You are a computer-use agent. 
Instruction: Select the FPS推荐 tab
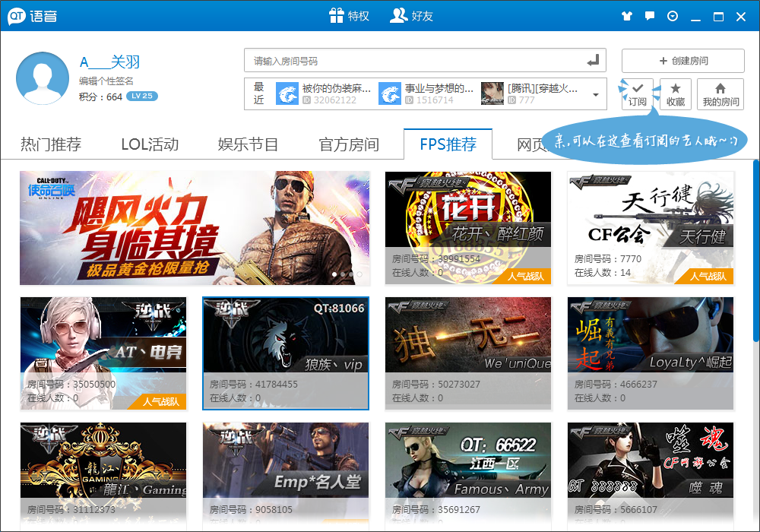448,144
